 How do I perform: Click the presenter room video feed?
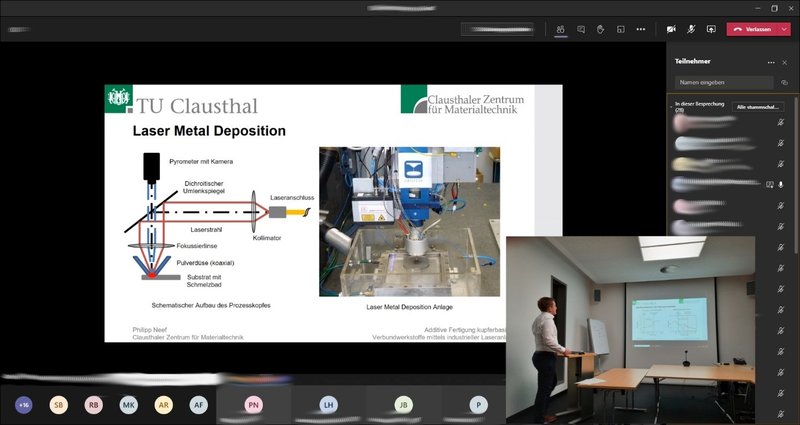tap(631, 330)
